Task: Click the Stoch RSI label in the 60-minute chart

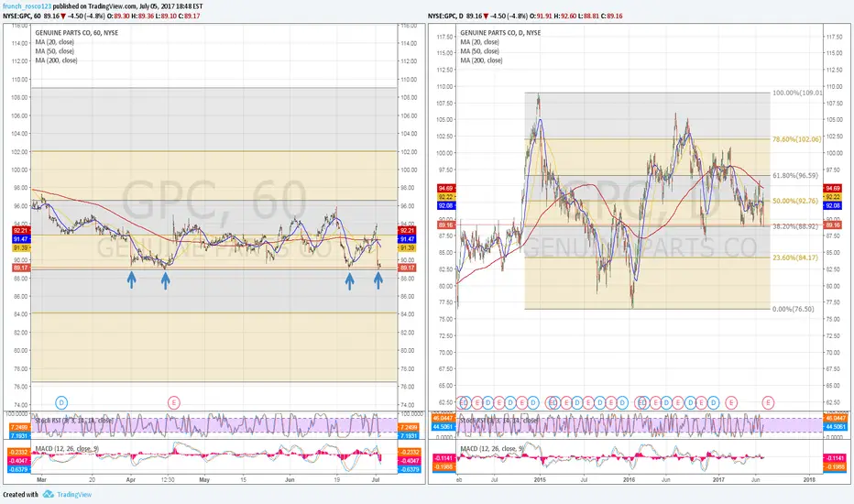Action: click(73, 421)
